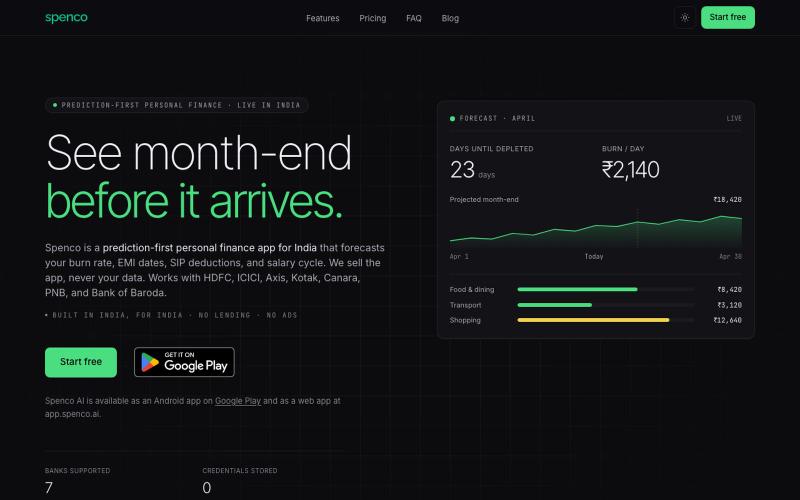Click the Food & dining progress bar
800x500 pixels.
[x=606, y=289]
